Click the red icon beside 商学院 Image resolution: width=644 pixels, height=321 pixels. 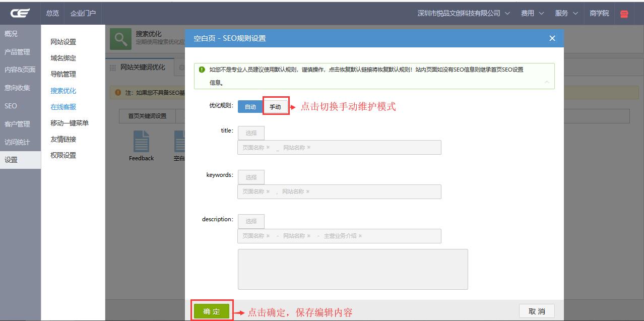click(624, 14)
